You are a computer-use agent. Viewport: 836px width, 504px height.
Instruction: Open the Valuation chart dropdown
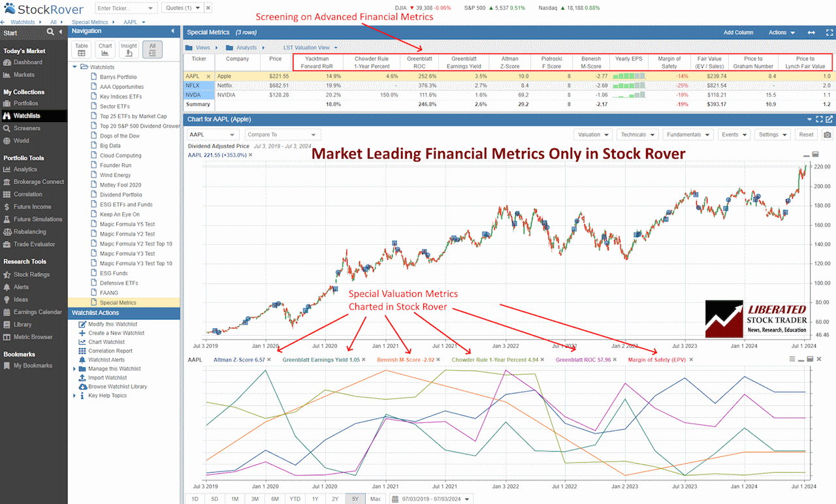pos(593,134)
